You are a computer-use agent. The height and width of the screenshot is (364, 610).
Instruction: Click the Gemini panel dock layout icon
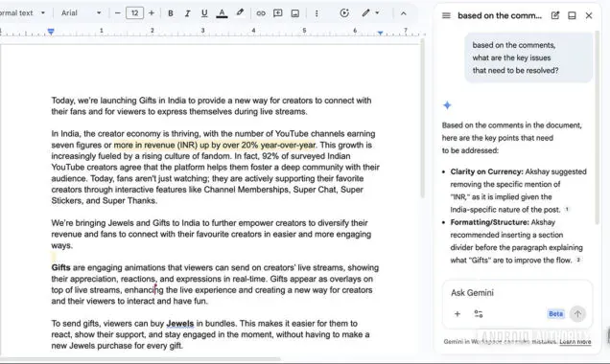(x=572, y=15)
